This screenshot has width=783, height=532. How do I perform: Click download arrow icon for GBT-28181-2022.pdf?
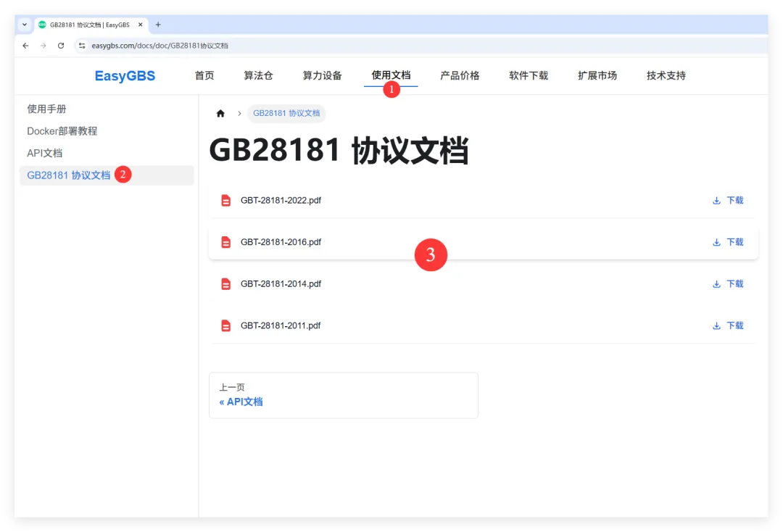716,201
